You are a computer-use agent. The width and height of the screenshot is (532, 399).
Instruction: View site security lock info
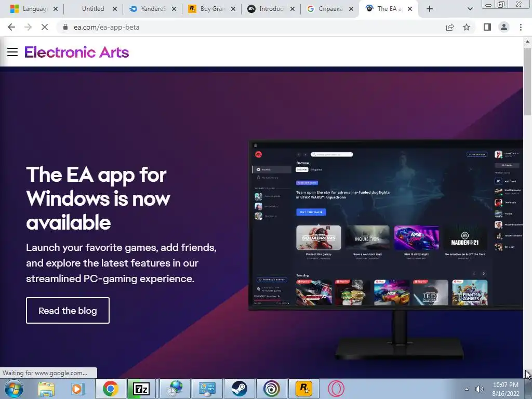point(65,27)
